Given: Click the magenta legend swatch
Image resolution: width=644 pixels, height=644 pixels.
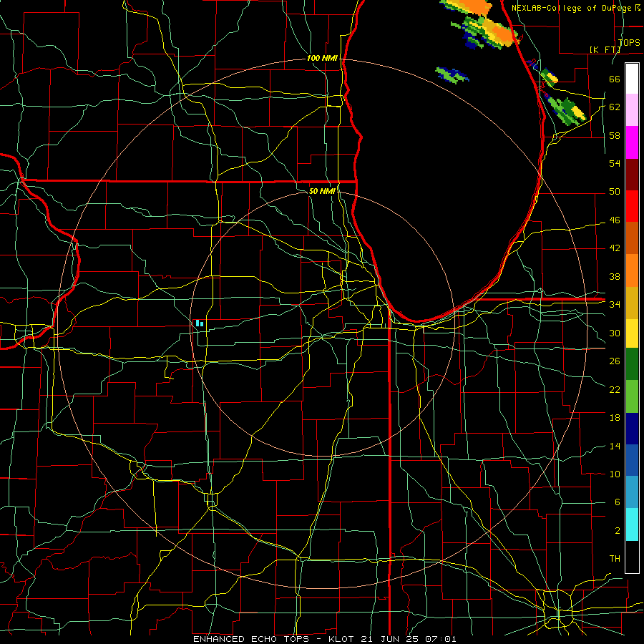Looking at the screenshot, I should tap(632, 142).
